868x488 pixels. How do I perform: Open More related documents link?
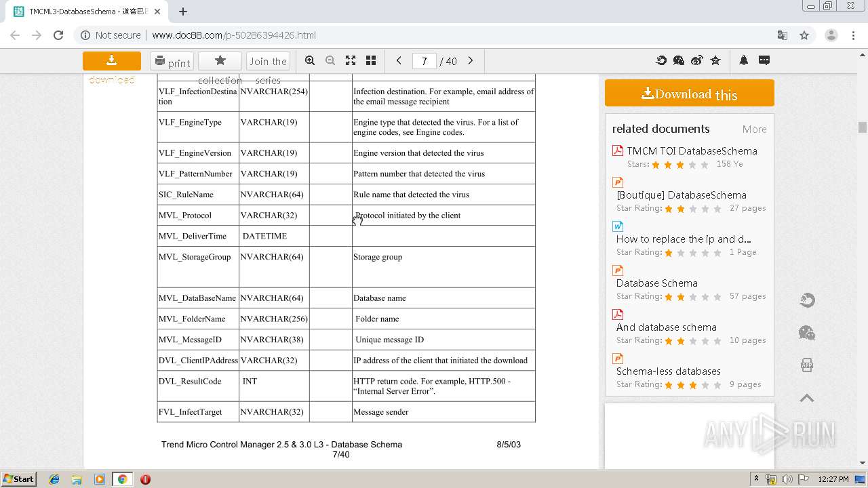click(754, 129)
